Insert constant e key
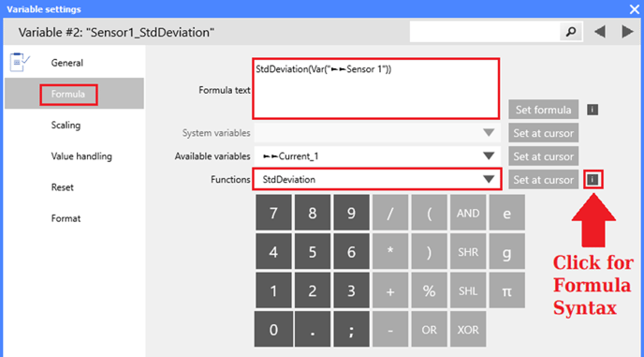 tap(506, 213)
